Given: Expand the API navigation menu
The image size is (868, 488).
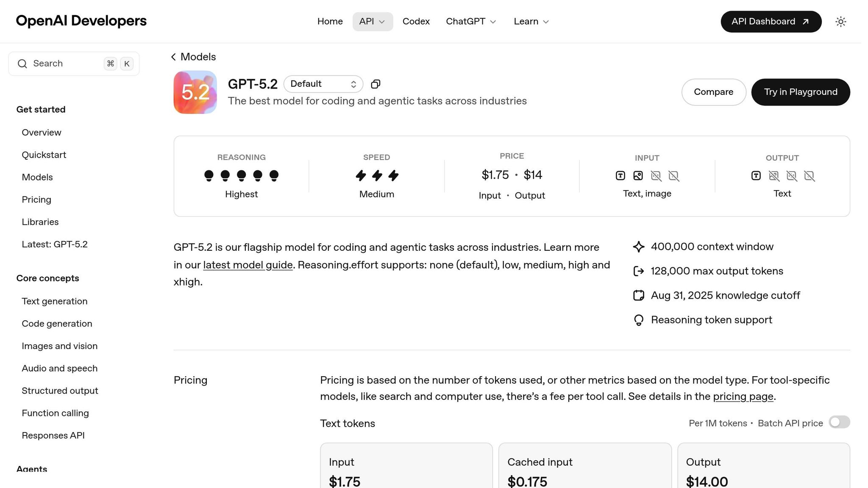Looking at the screenshot, I should click(373, 22).
